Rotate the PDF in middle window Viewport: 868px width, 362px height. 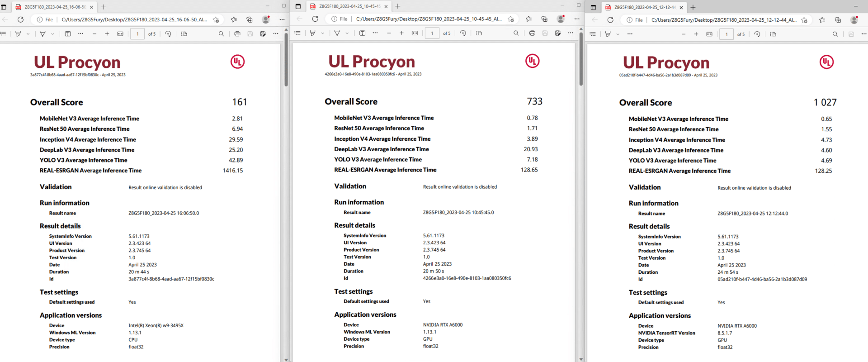pyautogui.click(x=463, y=33)
